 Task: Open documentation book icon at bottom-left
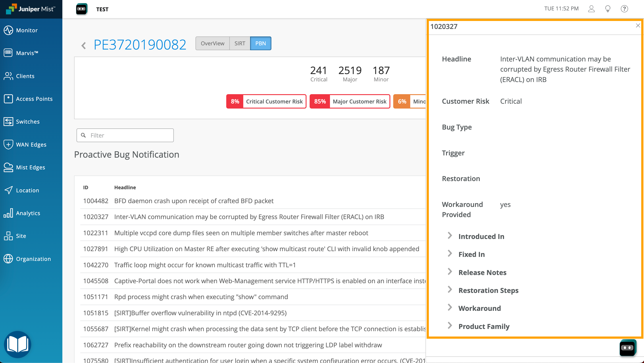[17, 344]
